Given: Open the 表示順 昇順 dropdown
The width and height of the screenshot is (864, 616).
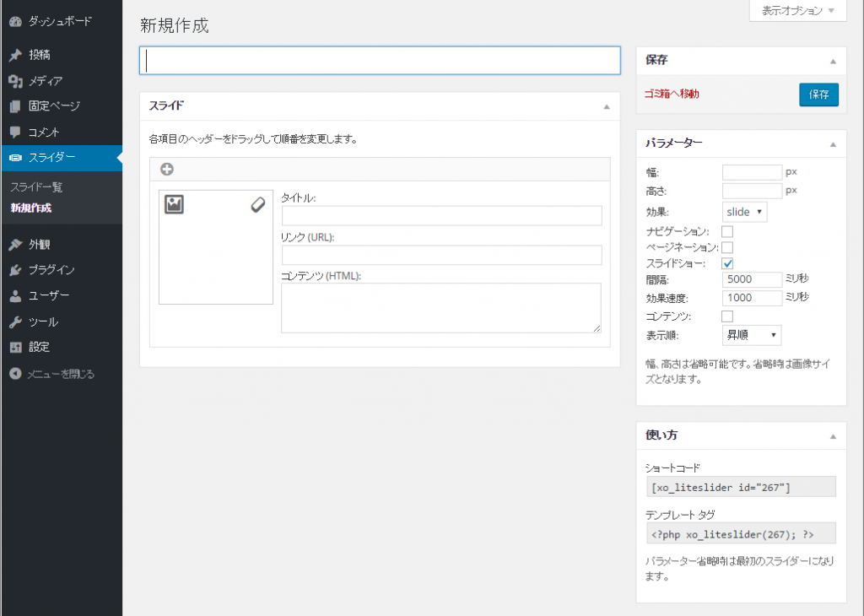Looking at the screenshot, I should 752,335.
